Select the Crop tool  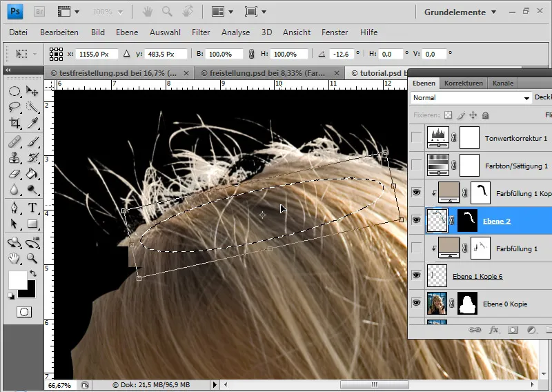coord(14,122)
